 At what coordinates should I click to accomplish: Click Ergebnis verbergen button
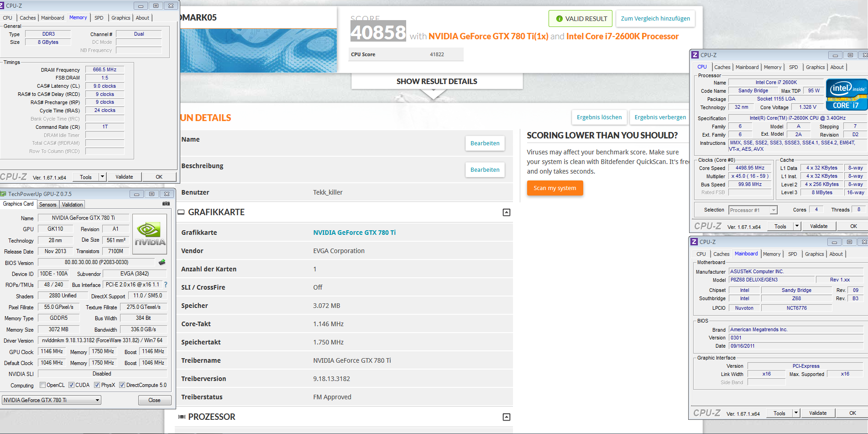point(660,117)
